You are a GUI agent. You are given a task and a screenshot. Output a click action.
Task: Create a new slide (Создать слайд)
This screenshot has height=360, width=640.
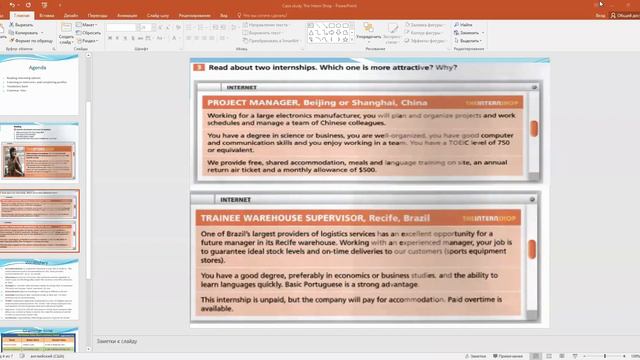click(x=66, y=33)
